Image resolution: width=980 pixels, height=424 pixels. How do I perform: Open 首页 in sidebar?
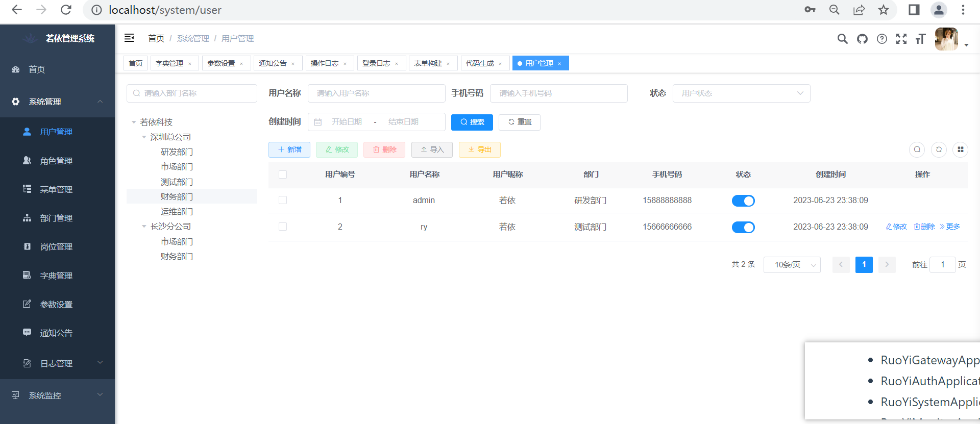click(x=57, y=69)
